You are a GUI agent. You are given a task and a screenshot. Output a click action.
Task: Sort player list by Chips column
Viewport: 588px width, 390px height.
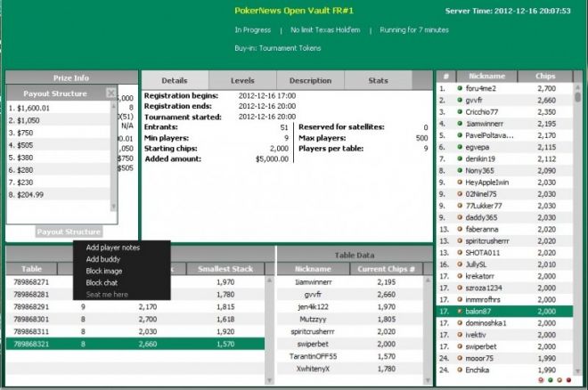tap(545, 76)
